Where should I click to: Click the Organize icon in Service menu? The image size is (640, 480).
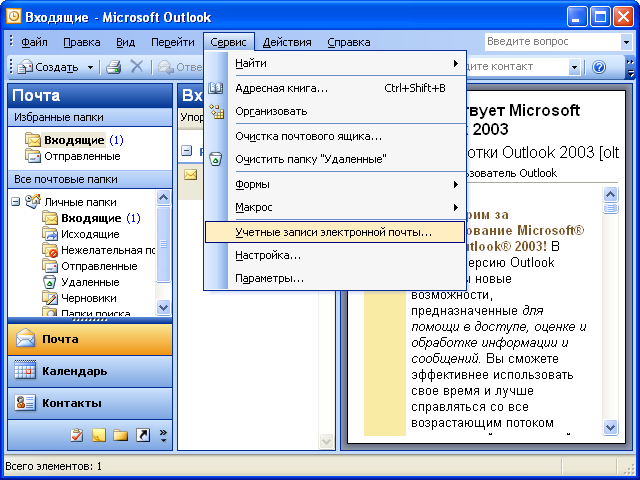click(x=216, y=111)
